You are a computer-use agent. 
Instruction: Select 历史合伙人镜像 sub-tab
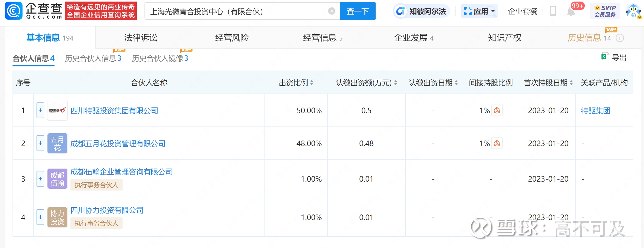click(x=160, y=58)
